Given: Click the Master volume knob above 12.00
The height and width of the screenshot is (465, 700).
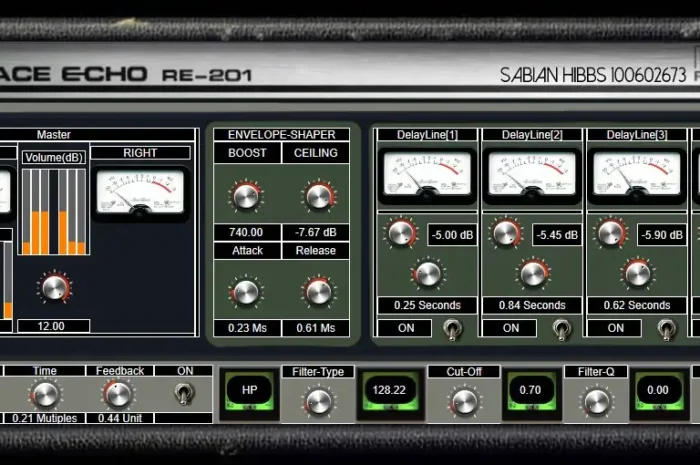Looking at the screenshot, I should (x=54, y=288).
